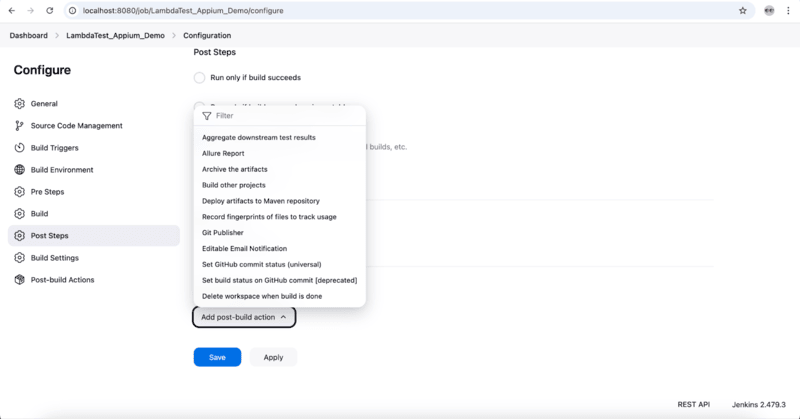The width and height of the screenshot is (800, 419).
Task: Click the Post-build Actions cube icon
Action: [19, 280]
